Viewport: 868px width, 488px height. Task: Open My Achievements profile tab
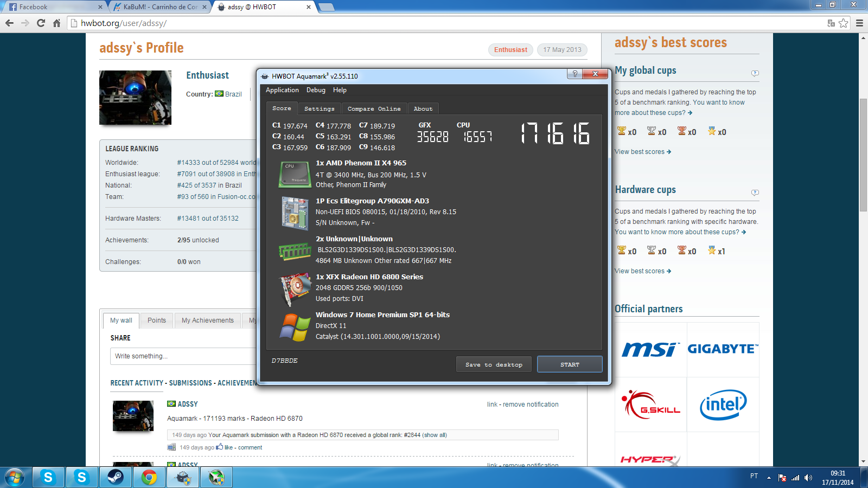208,320
